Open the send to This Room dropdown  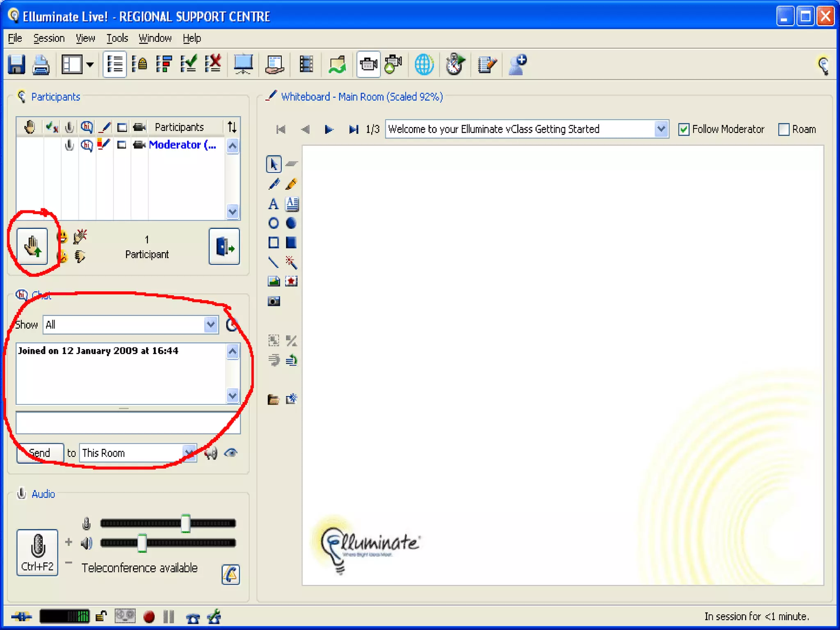189,453
